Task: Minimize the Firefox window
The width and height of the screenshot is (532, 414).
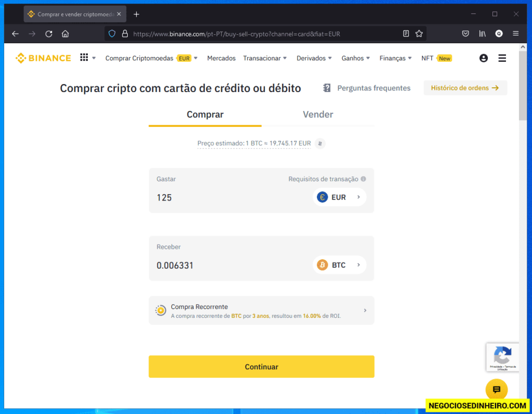Action: (x=473, y=14)
